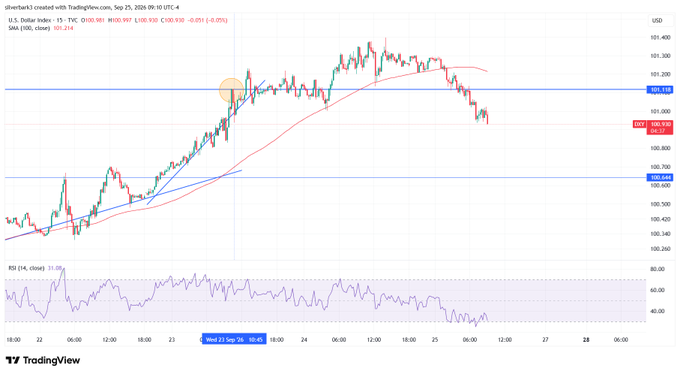The width and height of the screenshot is (680, 374).
Task: Click the 101.400 price axis label
Action: pos(660,38)
